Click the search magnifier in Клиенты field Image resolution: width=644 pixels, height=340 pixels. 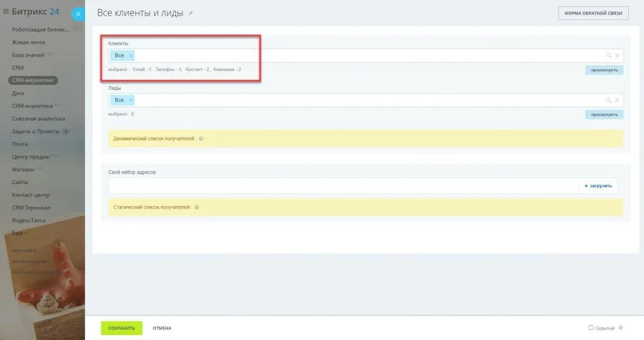(609, 56)
